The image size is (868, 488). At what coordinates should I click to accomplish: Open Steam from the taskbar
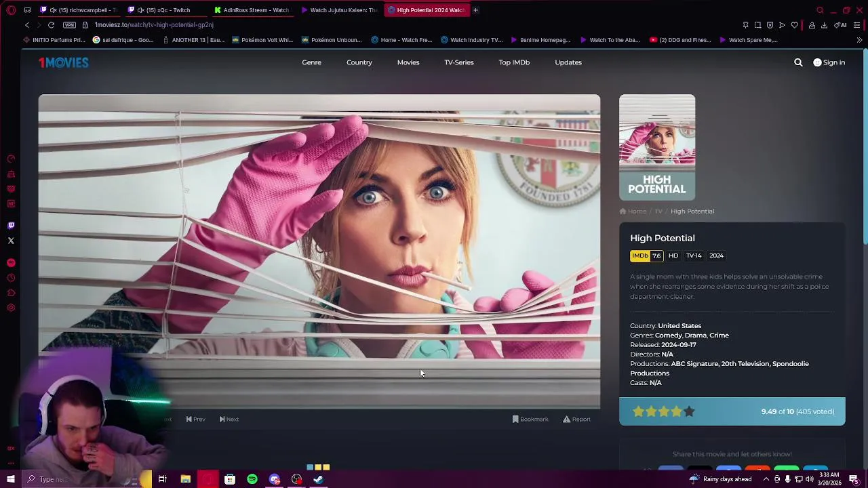pos(318,479)
